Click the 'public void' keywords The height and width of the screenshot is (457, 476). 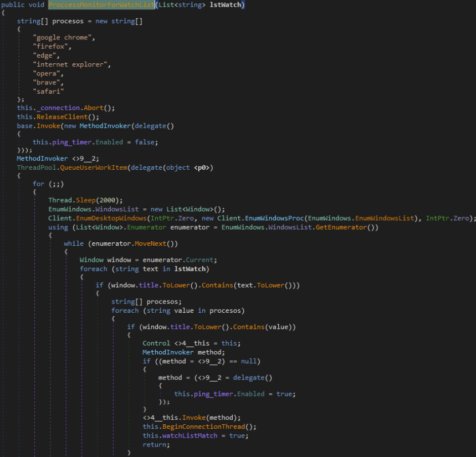pos(23,5)
